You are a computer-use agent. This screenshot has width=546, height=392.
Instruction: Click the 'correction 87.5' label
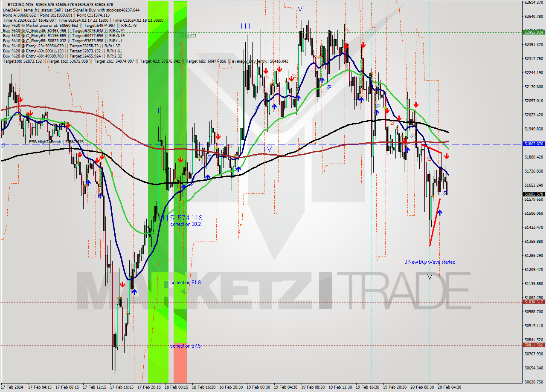click(x=186, y=346)
